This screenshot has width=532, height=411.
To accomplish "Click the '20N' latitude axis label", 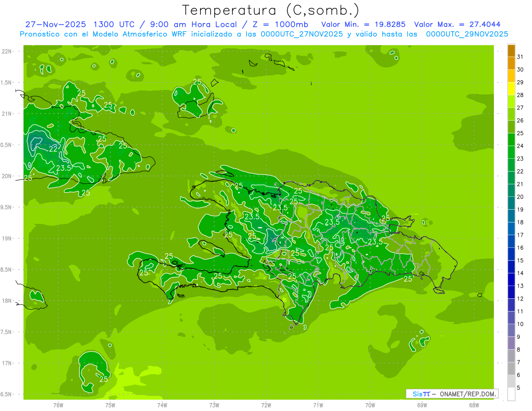I will coord(6,176).
